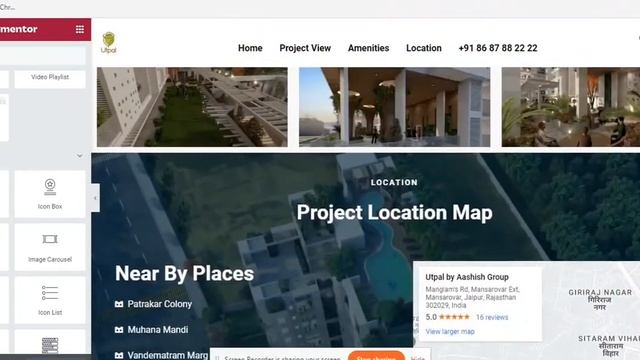Screen dimensions: 640x360
Task: Open the Amenities menu item
Action: click(x=368, y=48)
